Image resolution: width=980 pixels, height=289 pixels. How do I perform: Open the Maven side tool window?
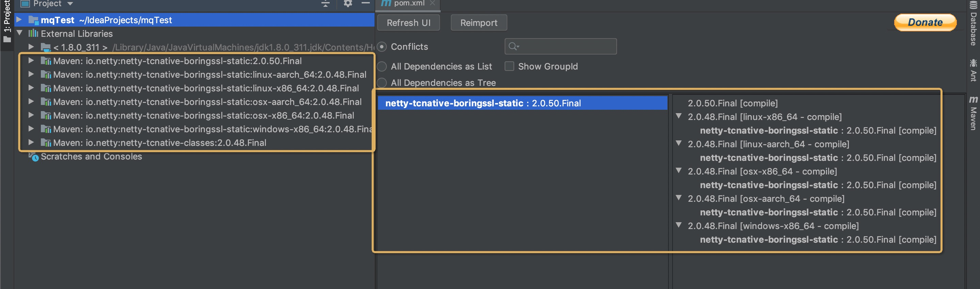973,113
